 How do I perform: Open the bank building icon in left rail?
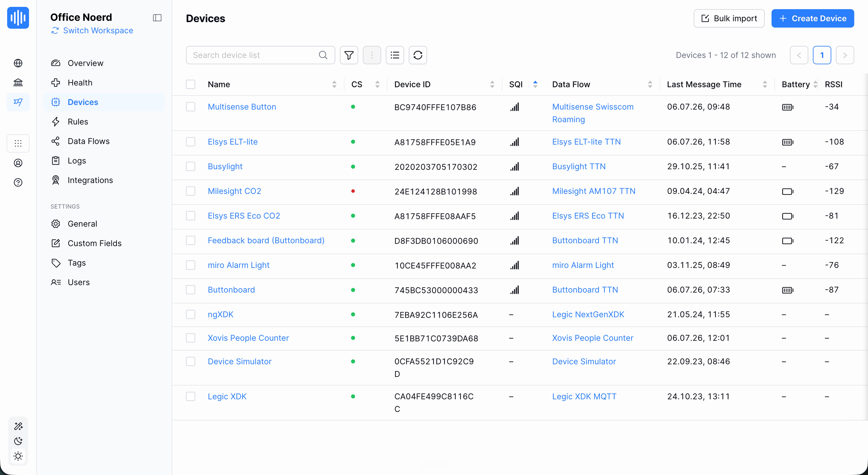(18, 82)
